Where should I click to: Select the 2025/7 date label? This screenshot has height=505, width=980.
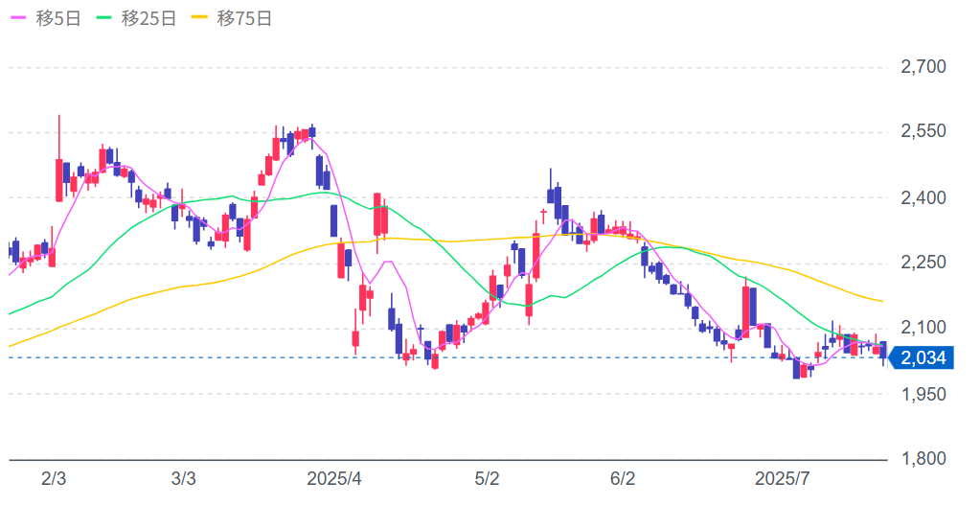[783, 478]
